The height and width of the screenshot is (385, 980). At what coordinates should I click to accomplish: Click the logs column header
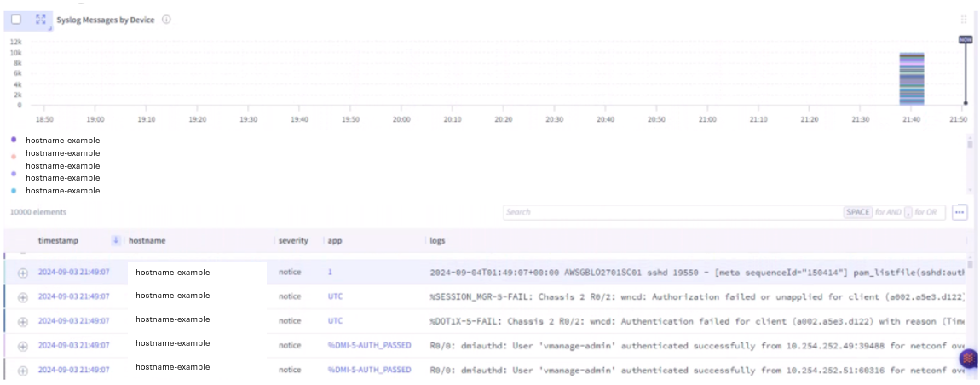pos(437,240)
